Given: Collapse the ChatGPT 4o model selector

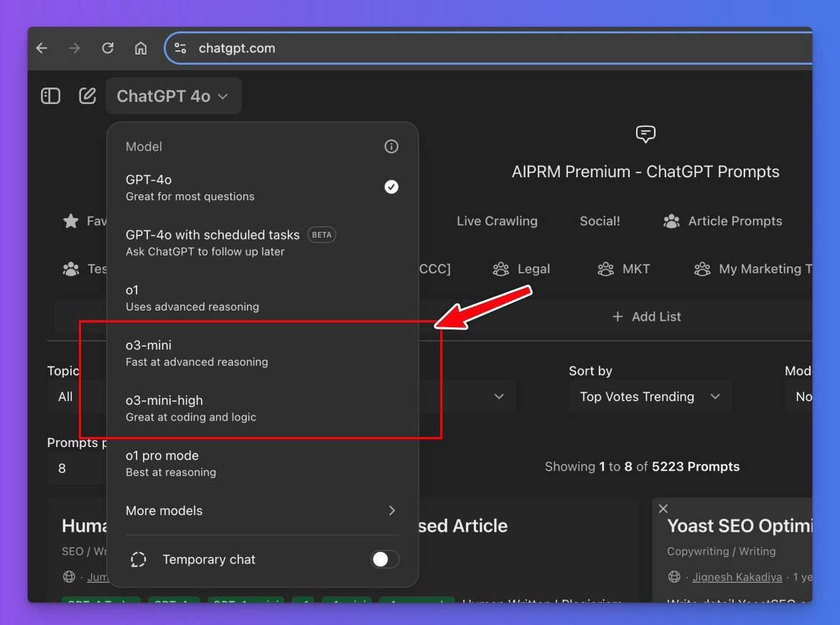Looking at the screenshot, I should tap(174, 96).
